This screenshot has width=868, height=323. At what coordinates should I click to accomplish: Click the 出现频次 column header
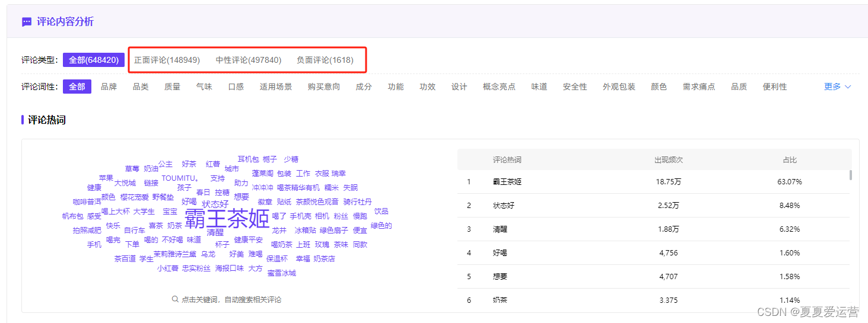tap(669, 160)
